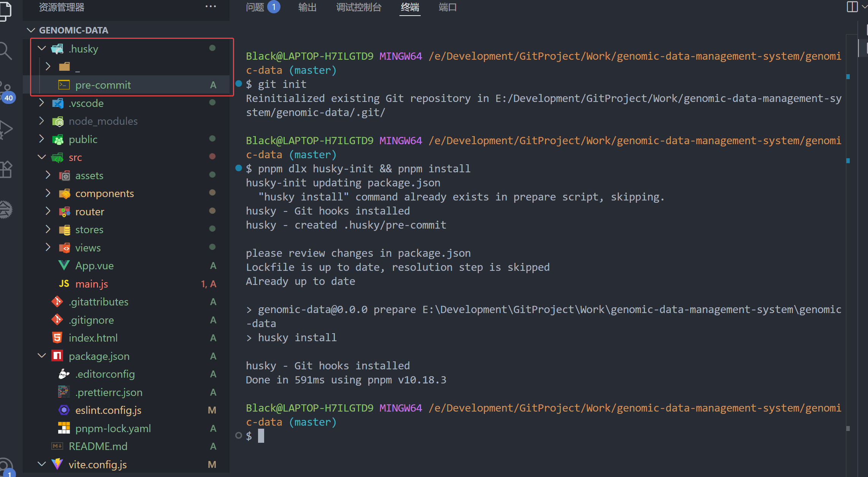Viewport: 868px width, 477px height.
Task: Click split layout icon top right
Action: (x=852, y=7)
